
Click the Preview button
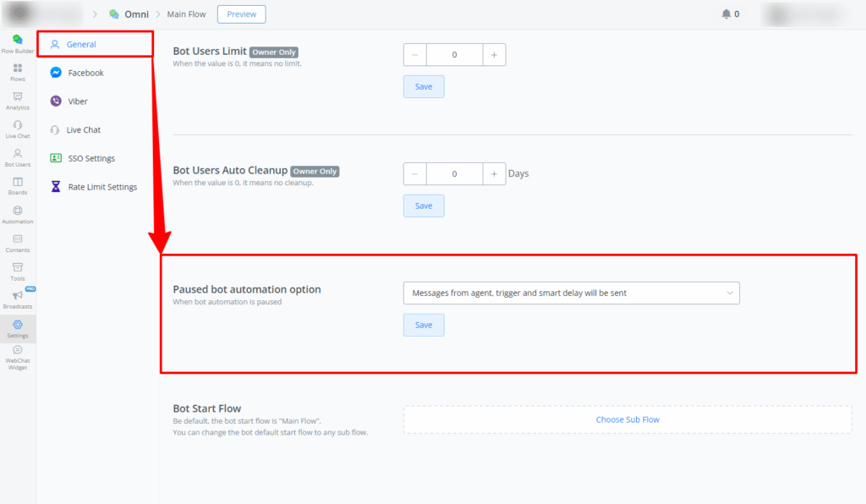[241, 14]
